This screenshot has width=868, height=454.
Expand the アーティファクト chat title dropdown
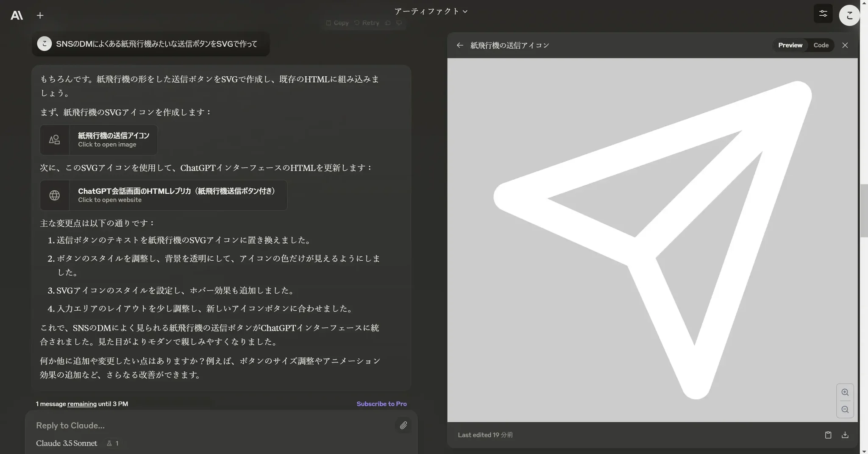coord(431,11)
